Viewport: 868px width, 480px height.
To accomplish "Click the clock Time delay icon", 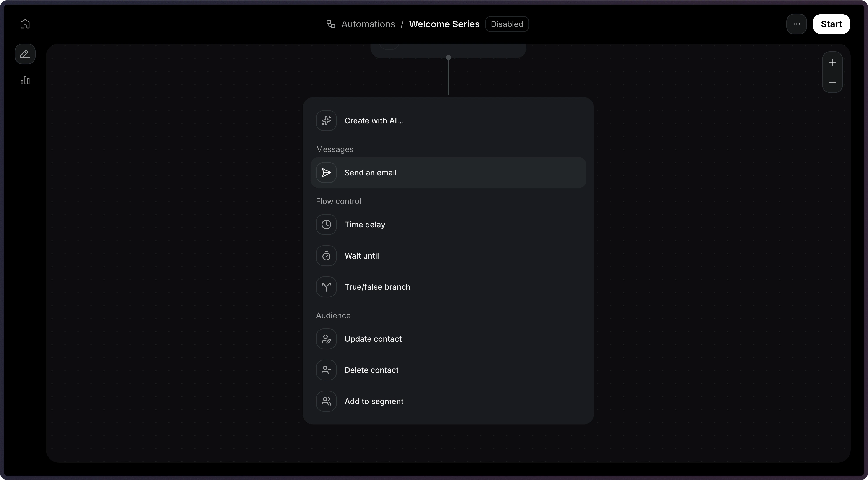I will coord(326,224).
